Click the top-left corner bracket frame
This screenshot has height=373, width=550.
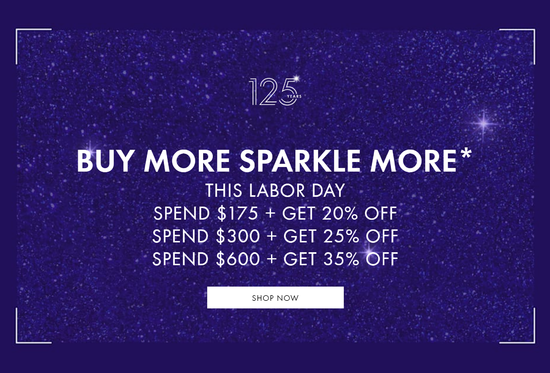33,46
